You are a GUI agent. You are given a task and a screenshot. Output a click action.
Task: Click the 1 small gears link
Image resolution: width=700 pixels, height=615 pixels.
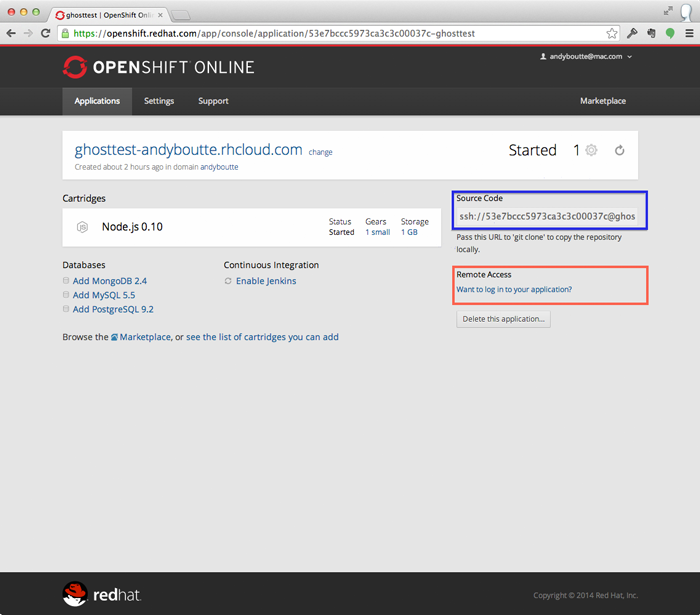click(x=378, y=232)
